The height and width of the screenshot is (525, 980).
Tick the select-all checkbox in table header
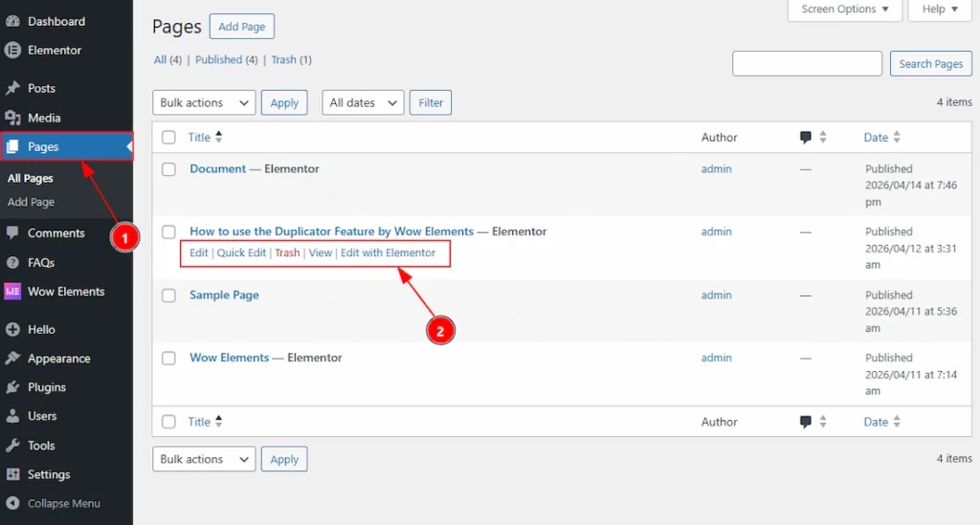(168, 138)
